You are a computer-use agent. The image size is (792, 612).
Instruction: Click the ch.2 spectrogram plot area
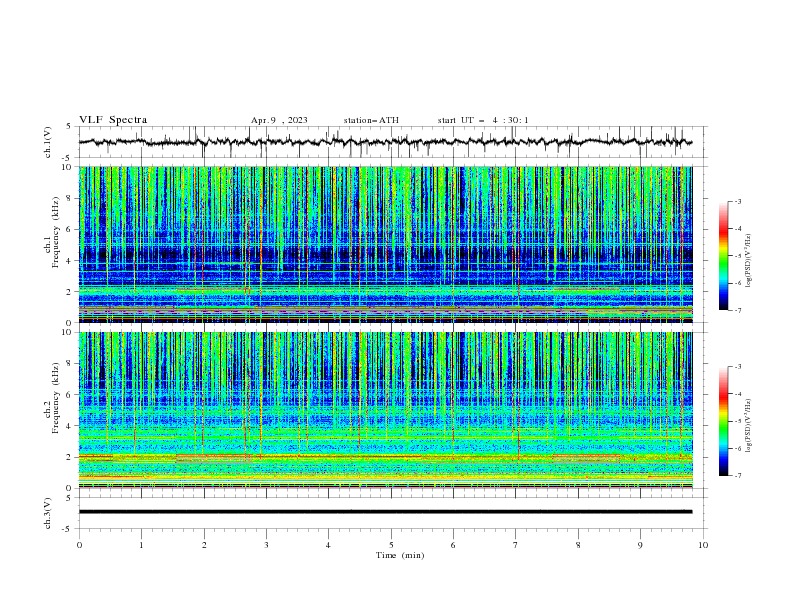(385, 410)
